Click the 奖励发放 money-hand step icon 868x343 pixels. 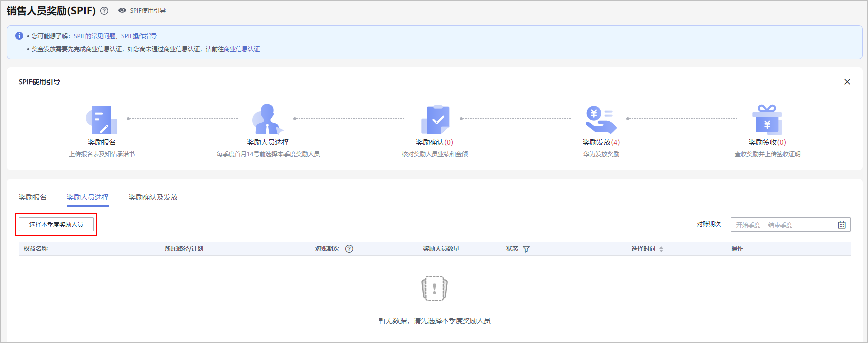(601, 120)
